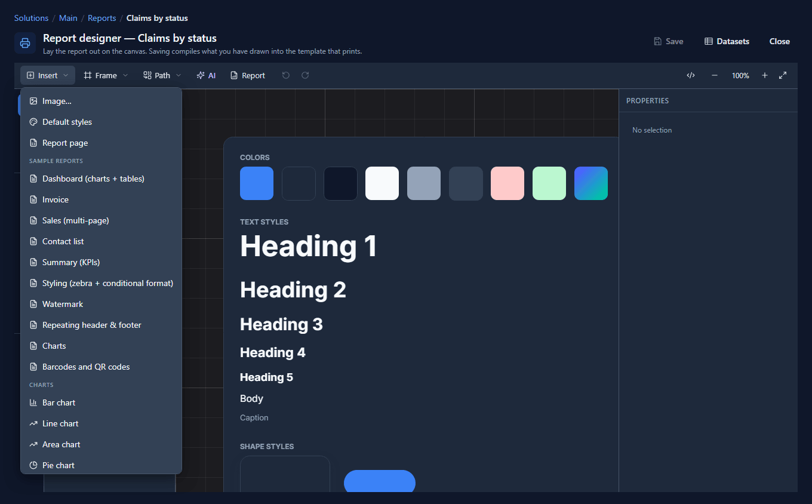Expand the Frame dropdown
Viewport: 812px width, 504px height.
click(x=106, y=75)
